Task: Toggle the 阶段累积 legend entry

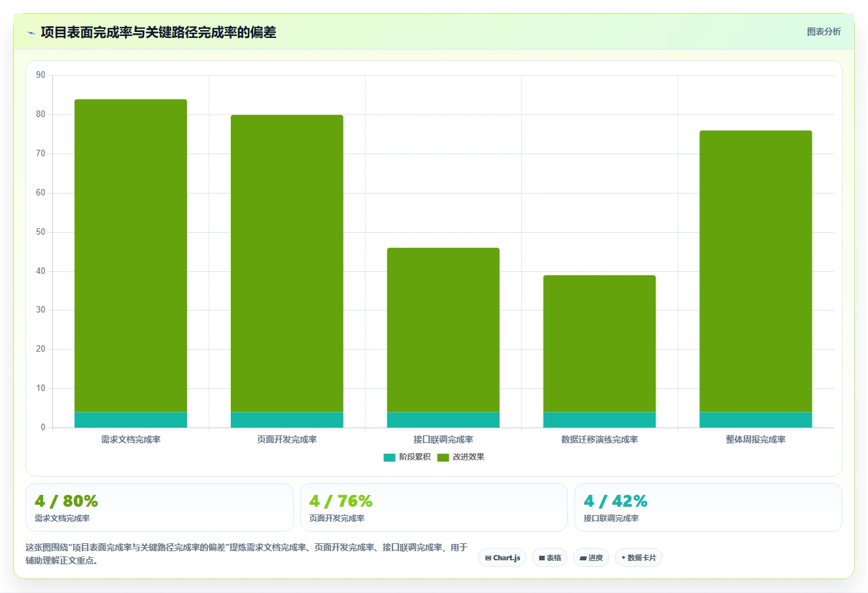Action: [407, 457]
